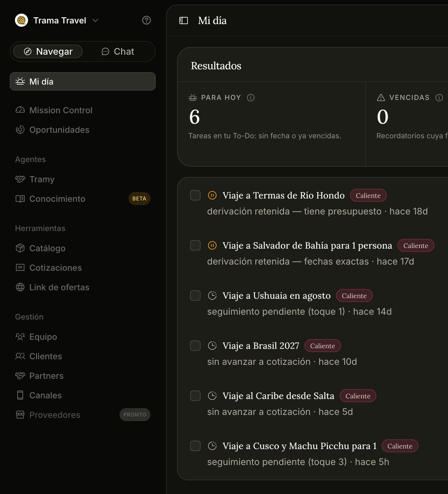
Task: Check the Viaje a Cusco y Machu Picchu task
Action: (195, 446)
